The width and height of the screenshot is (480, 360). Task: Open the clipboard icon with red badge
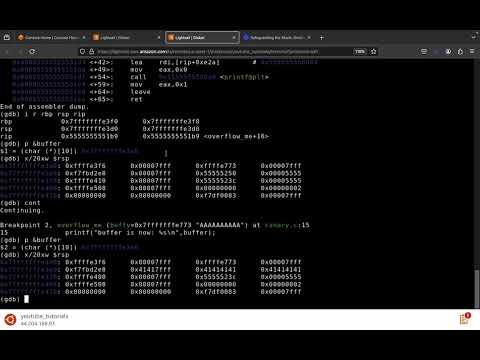tap(464, 319)
